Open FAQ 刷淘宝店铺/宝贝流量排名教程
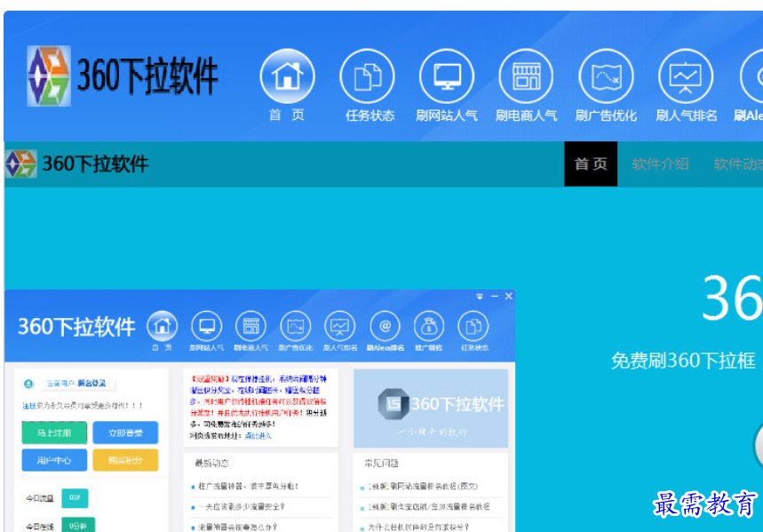The width and height of the screenshot is (763, 532). [429, 507]
